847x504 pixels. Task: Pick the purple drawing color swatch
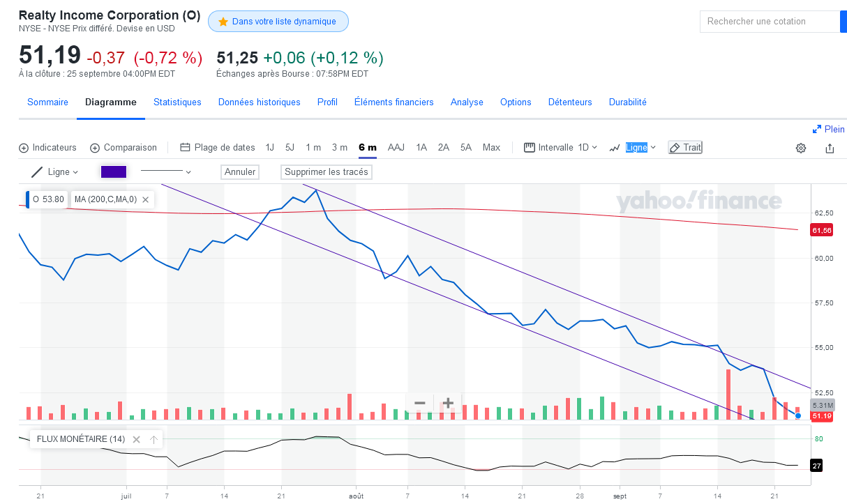click(114, 171)
